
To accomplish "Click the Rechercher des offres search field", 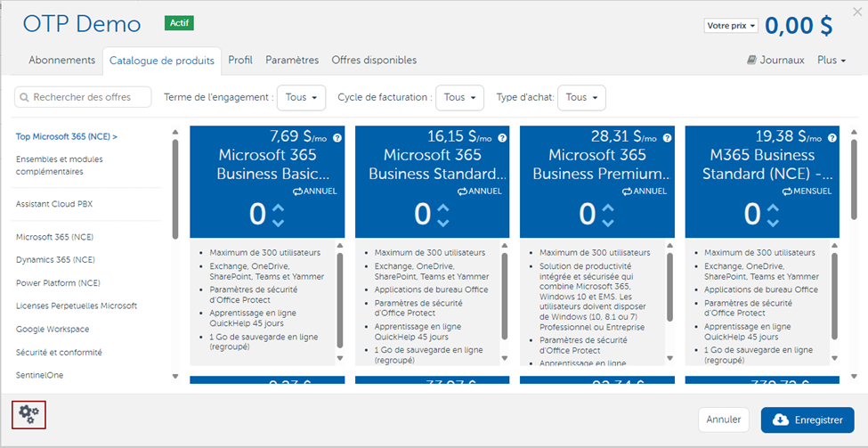I will pos(83,97).
